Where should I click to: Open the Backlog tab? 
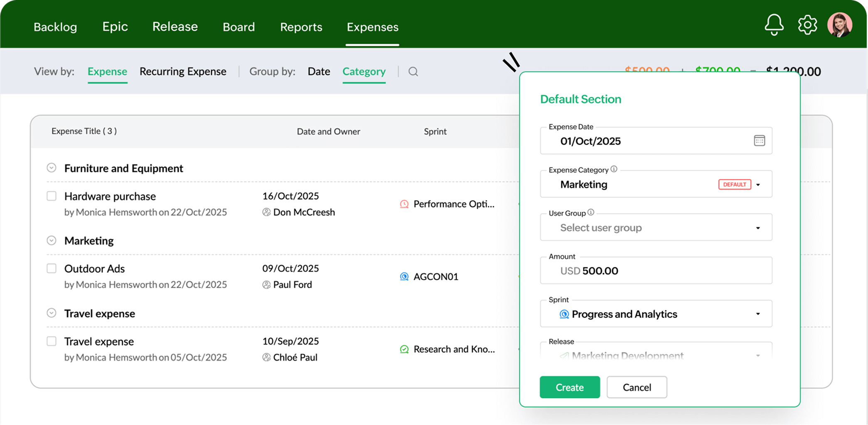click(x=55, y=27)
